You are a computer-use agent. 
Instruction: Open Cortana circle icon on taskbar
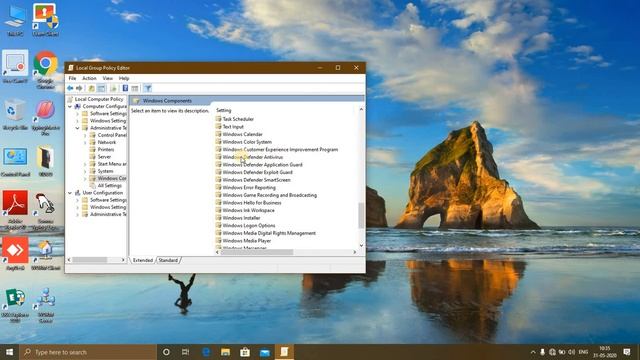(x=166, y=352)
